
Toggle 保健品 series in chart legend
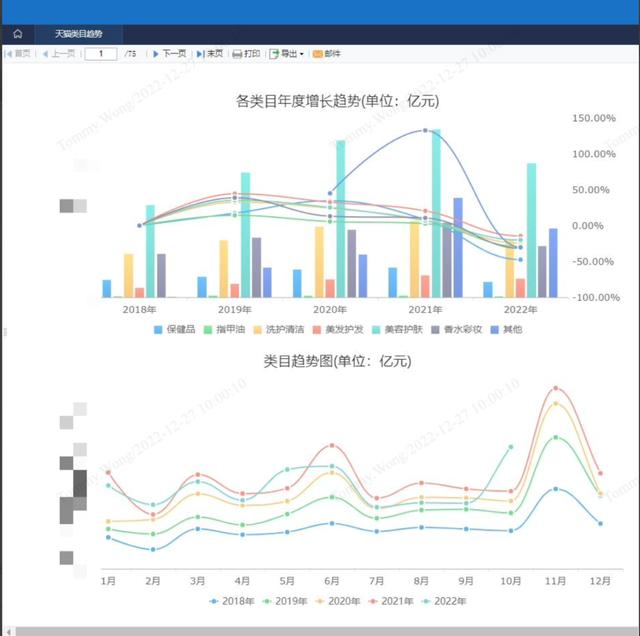tap(175, 329)
